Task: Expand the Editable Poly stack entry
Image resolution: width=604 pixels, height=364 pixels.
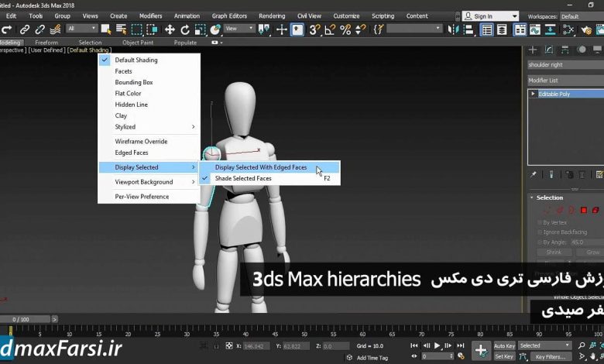Action: pyautogui.click(x=533, y=94)
